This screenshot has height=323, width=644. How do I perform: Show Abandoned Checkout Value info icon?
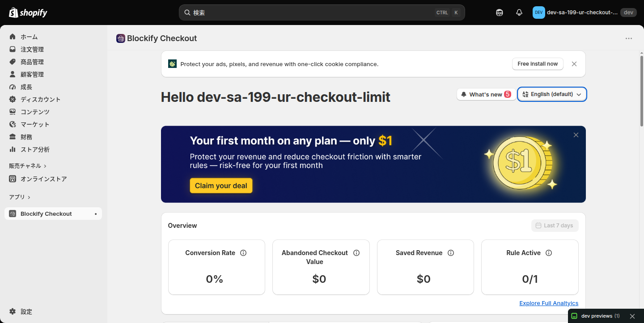(x=356, y=253)
